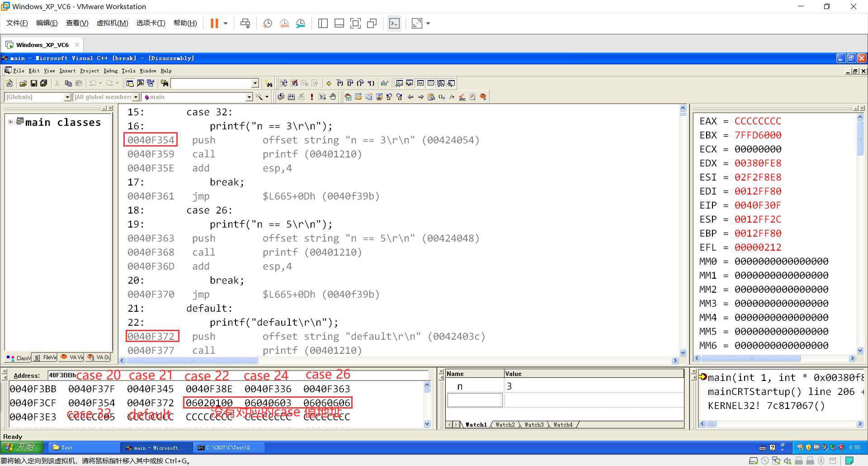Switch to VMware Unity mode

coord(372,24)
